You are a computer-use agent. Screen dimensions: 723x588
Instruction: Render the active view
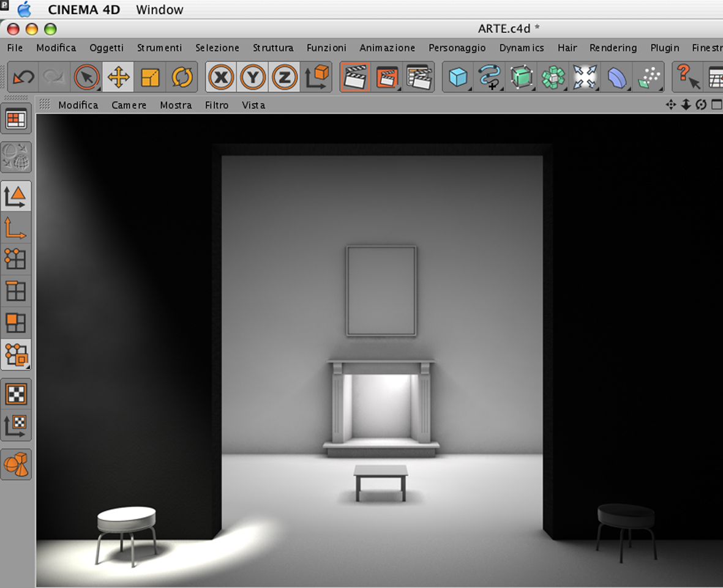pos(355,77)
